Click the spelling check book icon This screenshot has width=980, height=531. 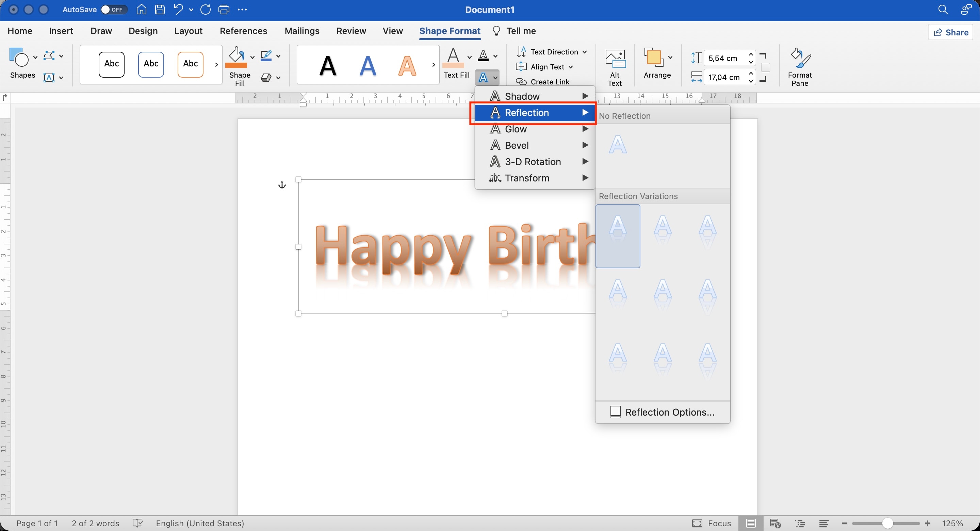138,523
